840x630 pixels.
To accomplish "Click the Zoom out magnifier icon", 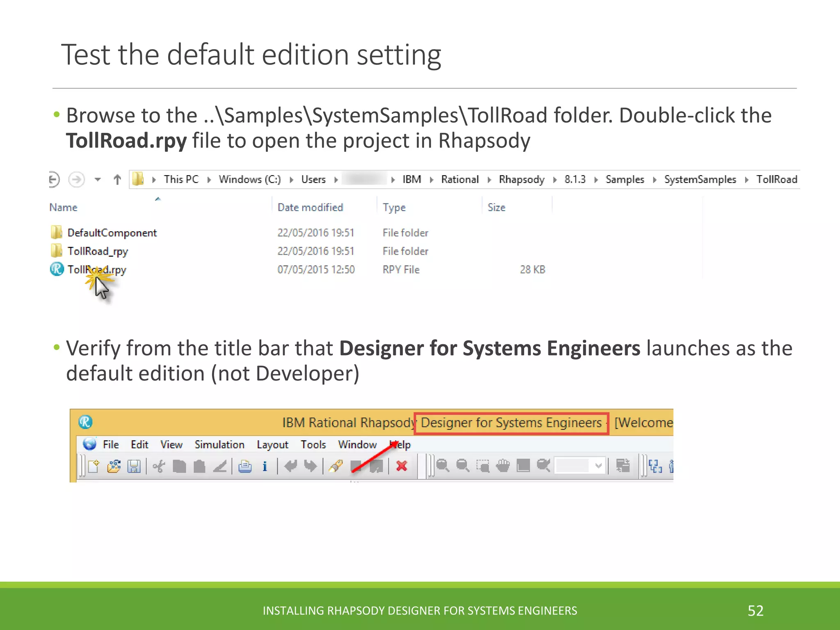I will 463,466.
